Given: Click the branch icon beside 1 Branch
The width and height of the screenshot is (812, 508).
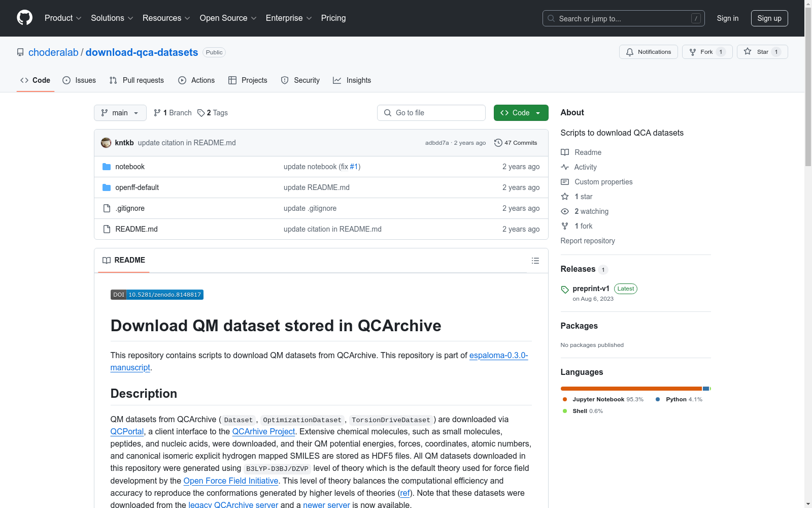Looking at the screenshot, I should tap(157, 113).
